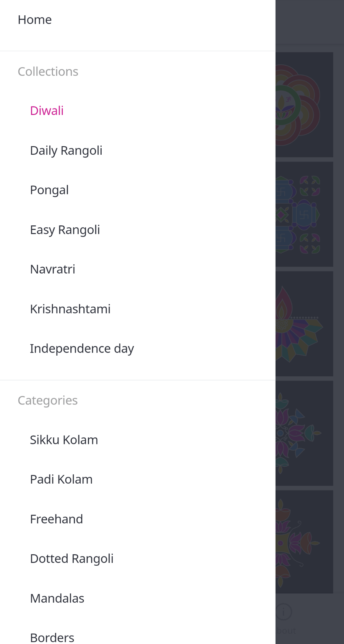Select Navratri from Collections
The image size is (344, 644).
(53, 269)
